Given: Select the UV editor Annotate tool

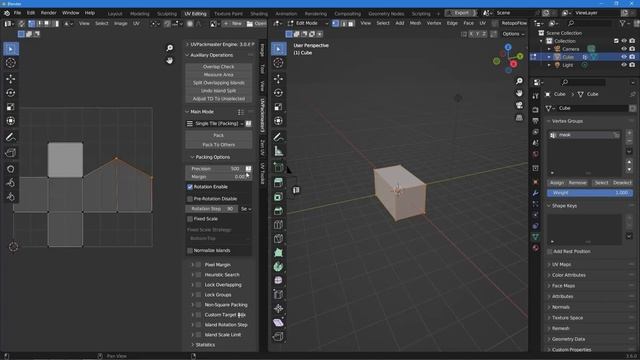Looking at the screenshot, I should pyautogui.click(x=11, y=137).
